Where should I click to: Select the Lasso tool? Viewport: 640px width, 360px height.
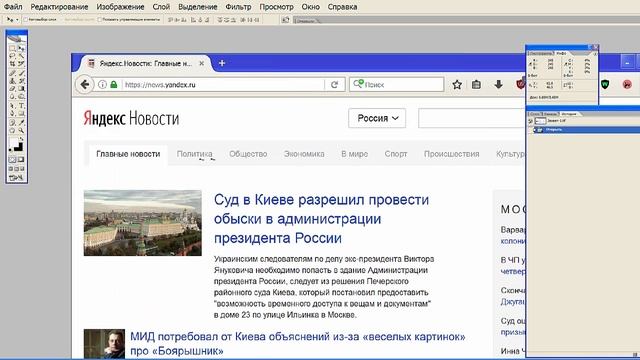pyautogui.click(x=12, y=56)
